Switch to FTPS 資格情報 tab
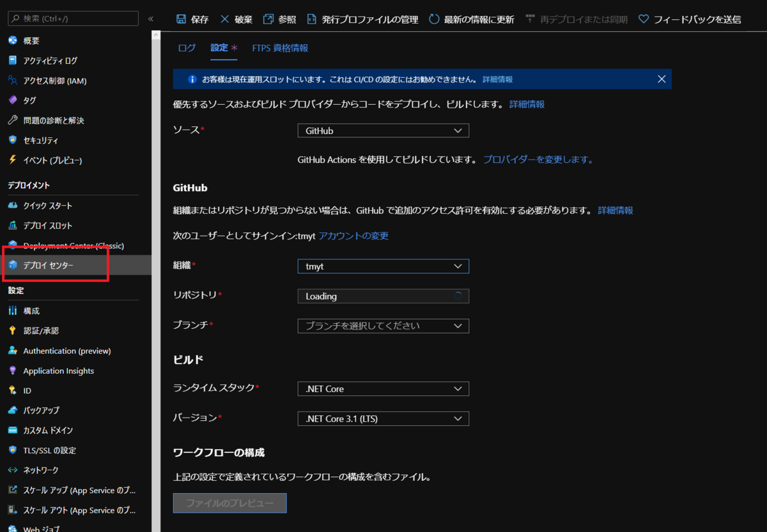The height and width of the screenshot is (532, 767). tap(280, 48)
